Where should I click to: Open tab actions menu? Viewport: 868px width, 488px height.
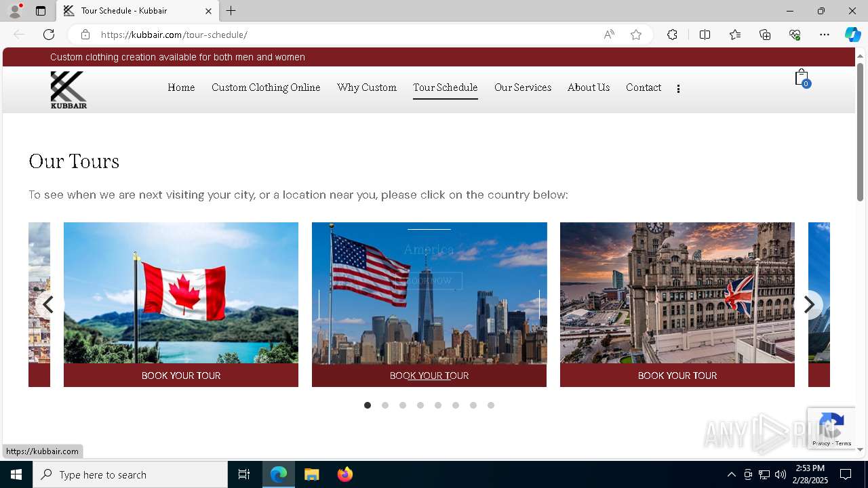41,11
